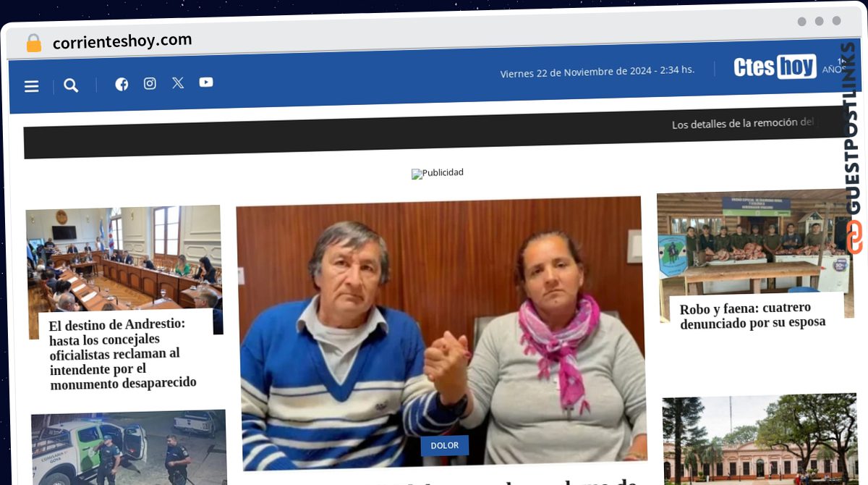Open the police truck night photo
The image size is (868, 485).
pos(129,447)
